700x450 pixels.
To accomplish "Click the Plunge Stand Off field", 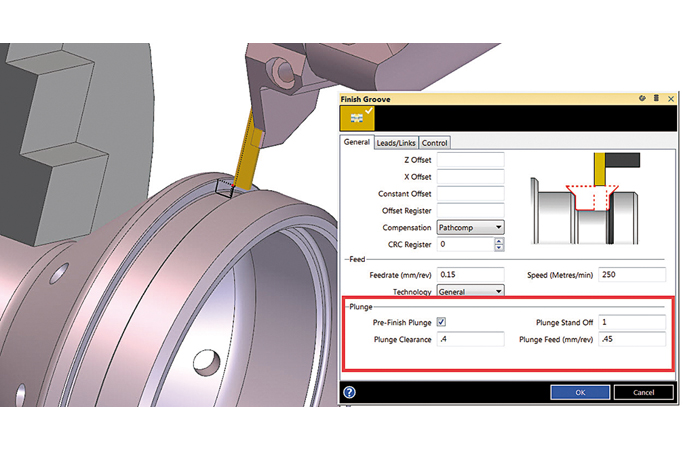I will coord(632,322).
